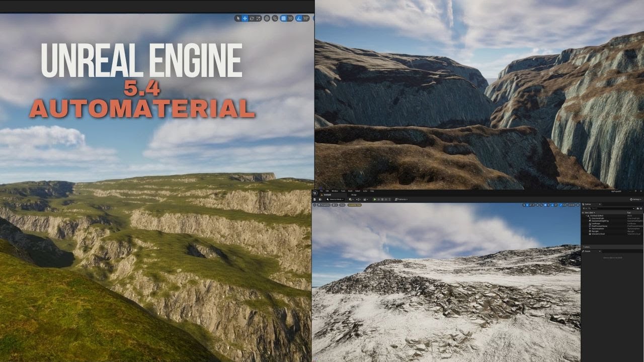Toggle grid snapping in left viewport toolbar
This screenshot has width=644, height=362.
[284, 18]
